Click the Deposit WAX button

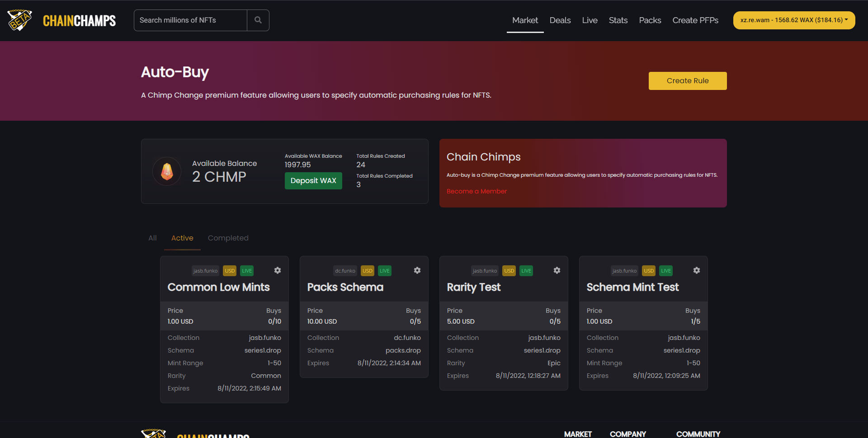click(313, 181)
